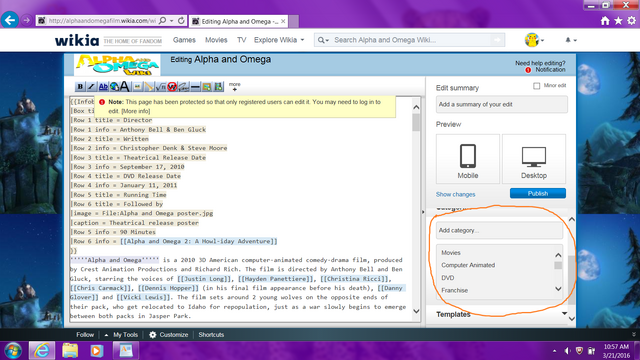Refresh the page in browser

[181, 20]
